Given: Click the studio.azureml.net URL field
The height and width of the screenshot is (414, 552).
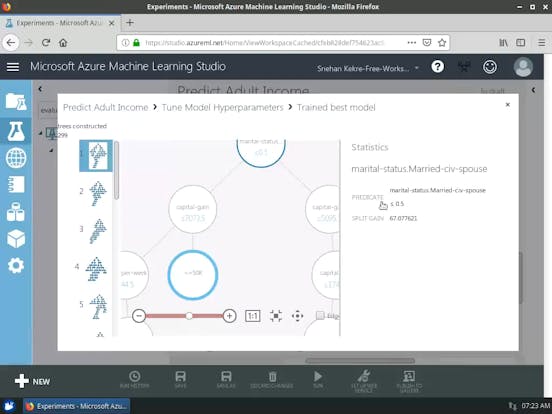Looking at the screenshot, I should pyautogui.click(x=265, y=43).
